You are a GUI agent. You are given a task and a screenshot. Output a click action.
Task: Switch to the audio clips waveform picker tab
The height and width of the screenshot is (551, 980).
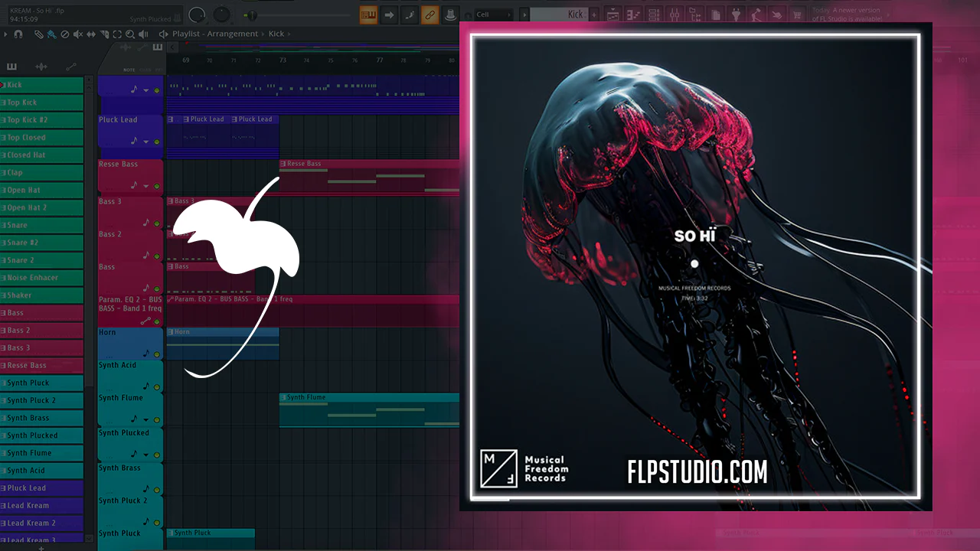pyautogui.click(x=41, y=67)
